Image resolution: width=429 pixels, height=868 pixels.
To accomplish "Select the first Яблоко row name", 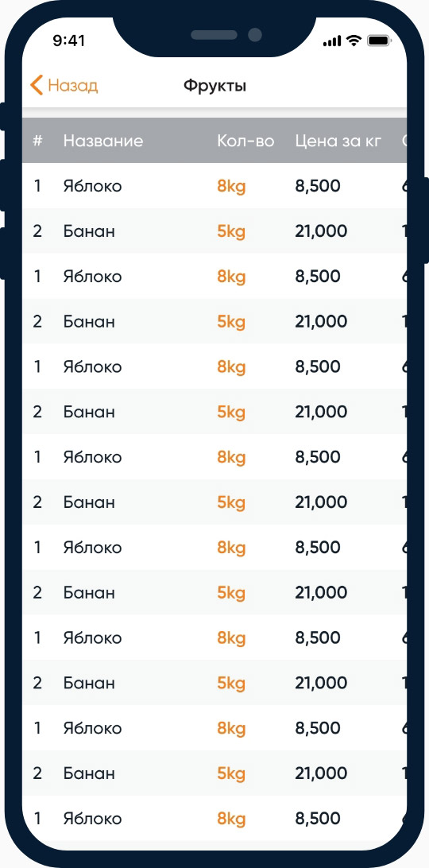I will (x=92, y=186).
